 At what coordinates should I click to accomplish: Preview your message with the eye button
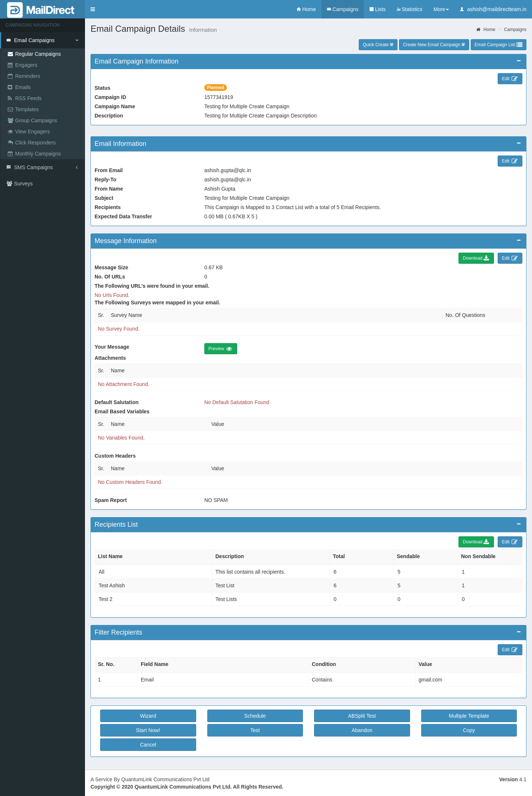pos(220,349)
